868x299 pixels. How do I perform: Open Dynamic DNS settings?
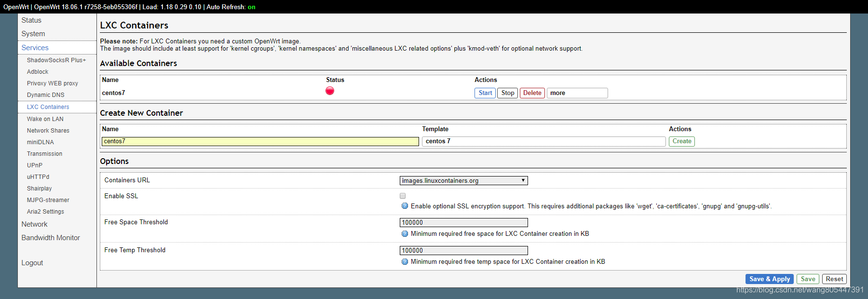45,95
